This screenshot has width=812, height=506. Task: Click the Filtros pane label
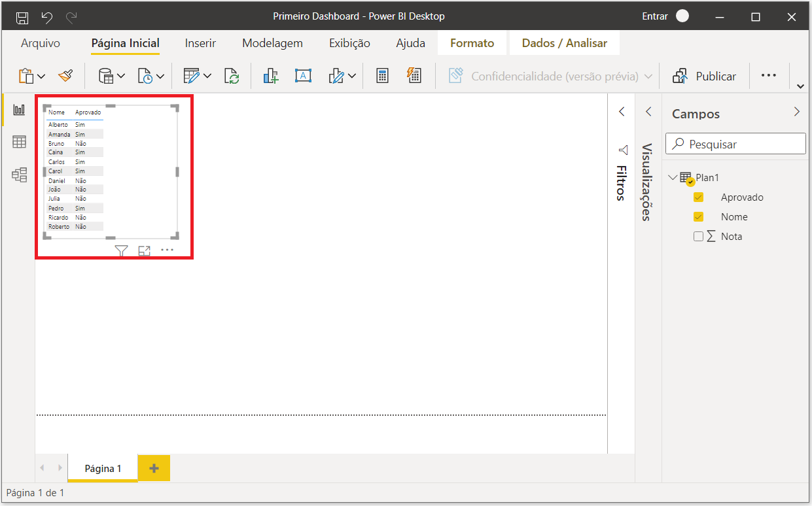620,182
